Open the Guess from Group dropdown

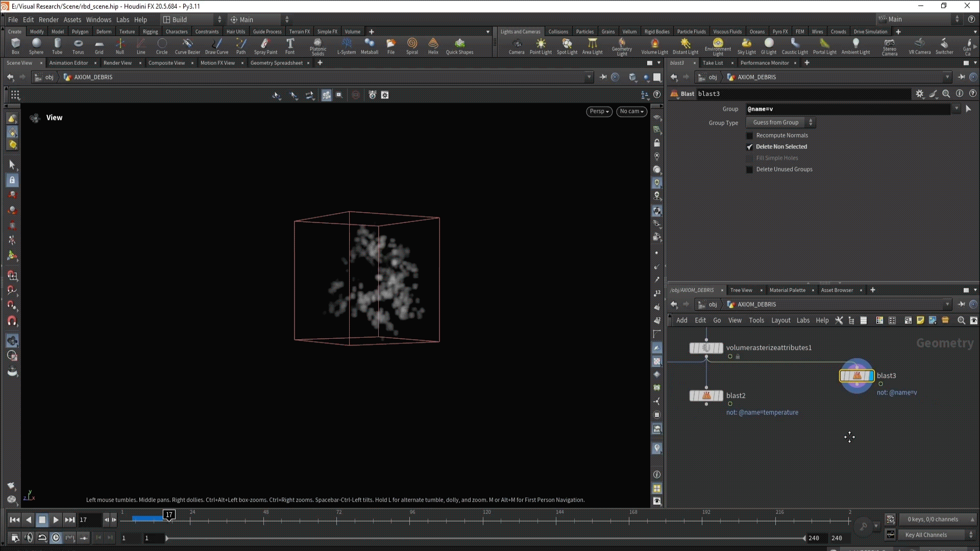coord(781,122)
